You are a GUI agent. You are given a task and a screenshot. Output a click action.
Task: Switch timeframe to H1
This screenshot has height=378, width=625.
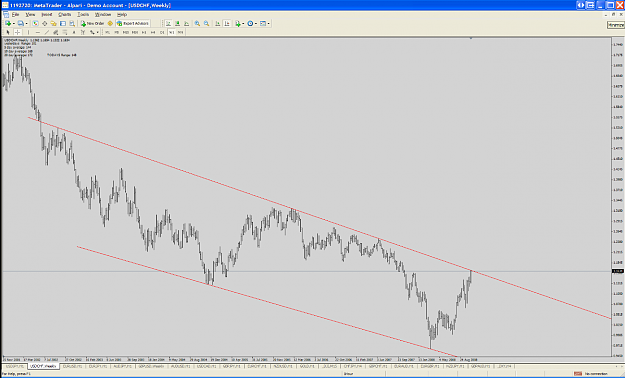[144, 32]
